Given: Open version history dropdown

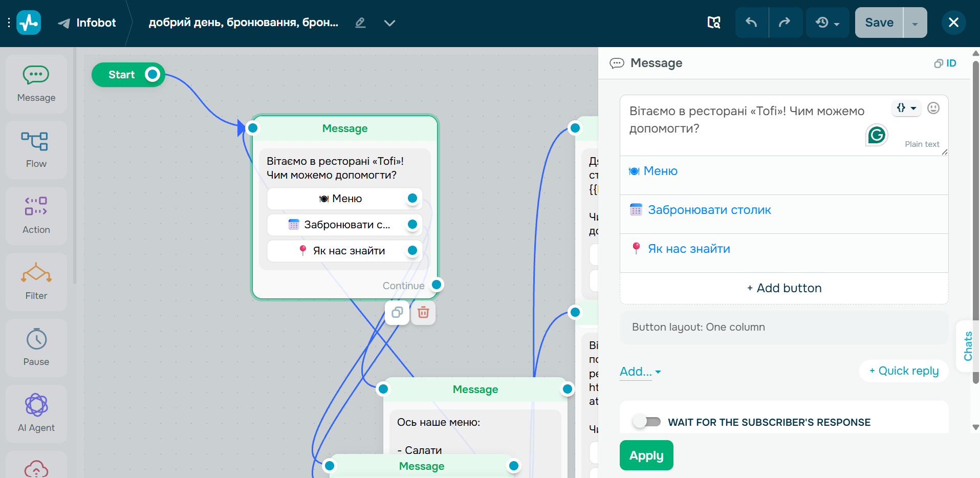Looking at the screenshot, I should 827,23.
